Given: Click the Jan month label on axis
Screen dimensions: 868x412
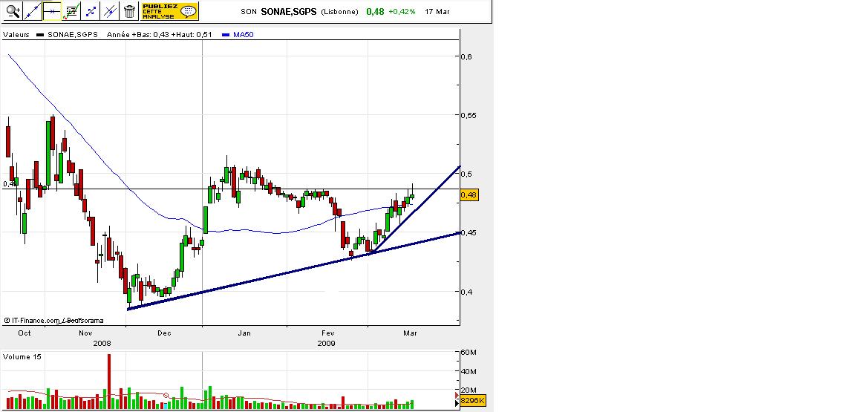Looking at the screenshot, I should tap(244, 333).
